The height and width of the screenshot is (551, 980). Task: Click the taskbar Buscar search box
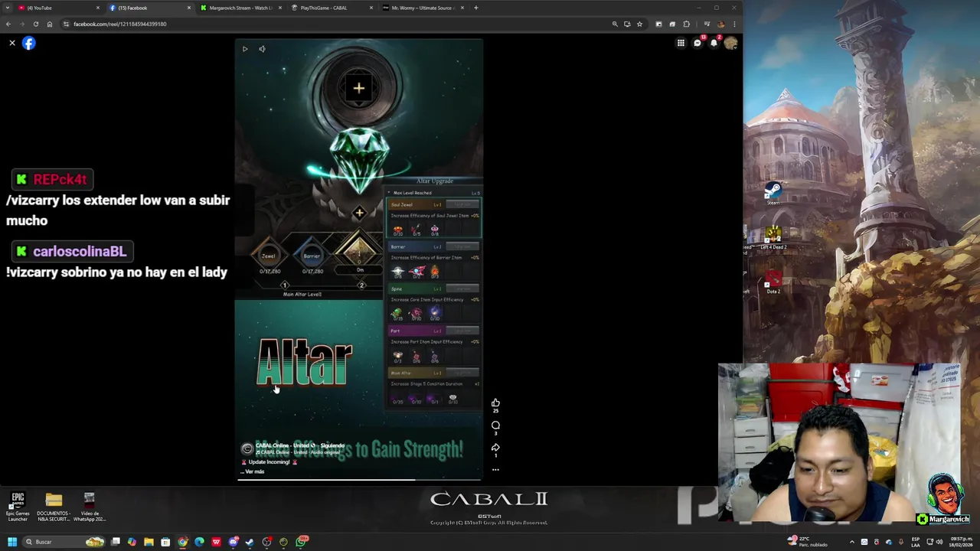pos(64,542)
